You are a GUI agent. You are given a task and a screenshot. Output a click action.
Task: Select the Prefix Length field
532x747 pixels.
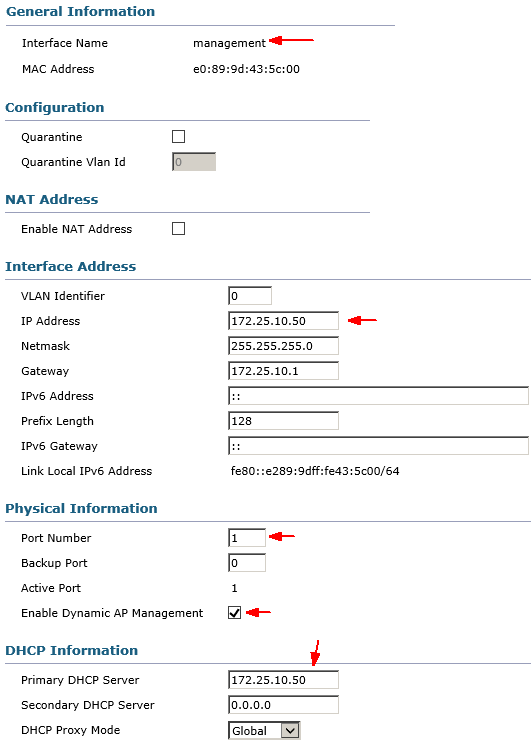coord(283,421)
